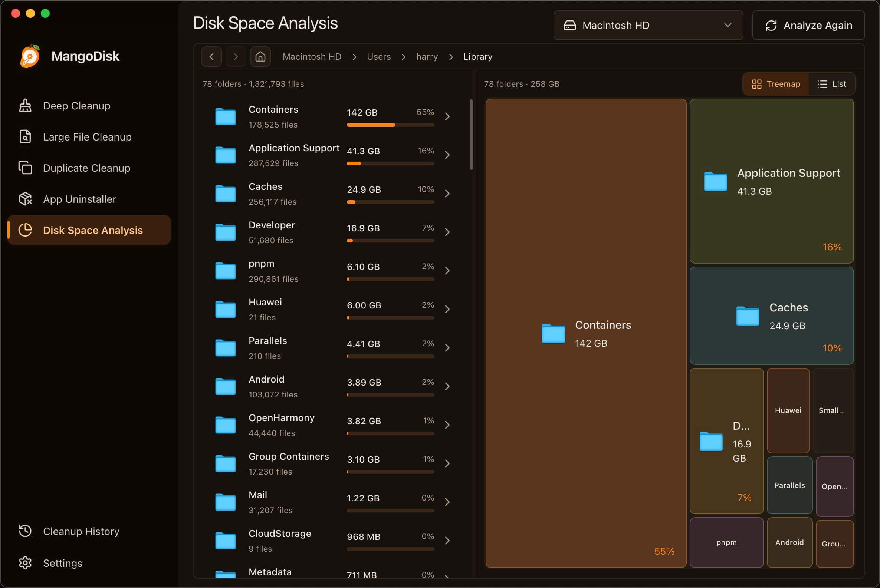This screenshot has height=588, width=880.
Task: Click the Application Support 16% usage bar
Action: pyautogui.click(x=390, y=163)
